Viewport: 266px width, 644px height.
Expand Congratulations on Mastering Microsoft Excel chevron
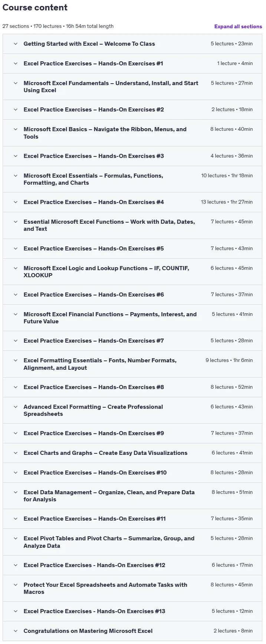click(16, 631)
